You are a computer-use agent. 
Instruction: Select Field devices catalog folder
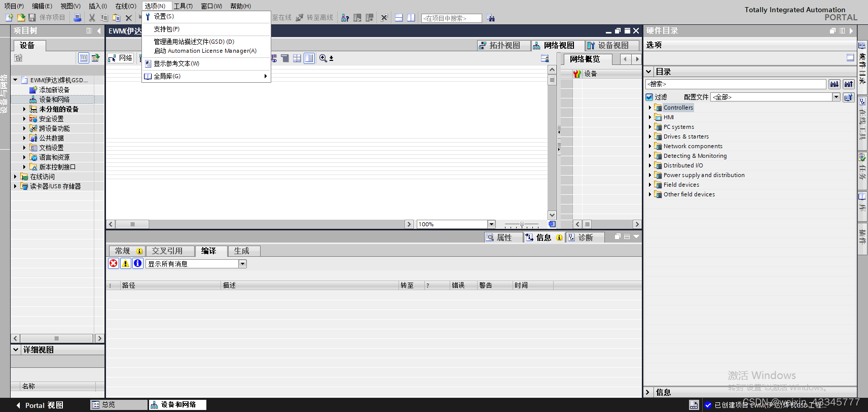[x=681, y=185]
